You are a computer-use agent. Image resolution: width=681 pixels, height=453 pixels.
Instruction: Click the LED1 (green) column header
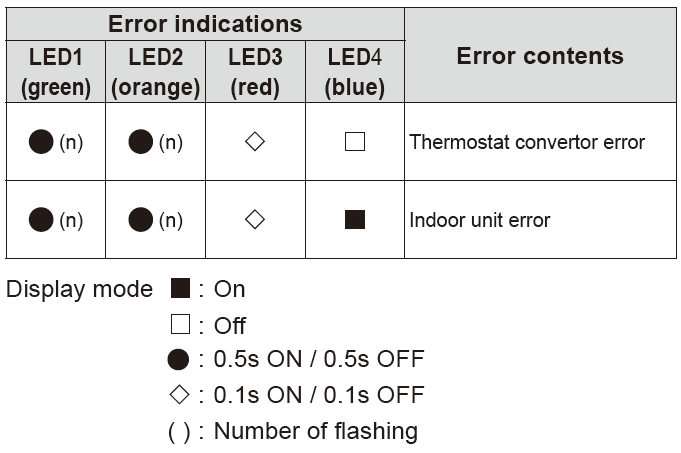56,72
